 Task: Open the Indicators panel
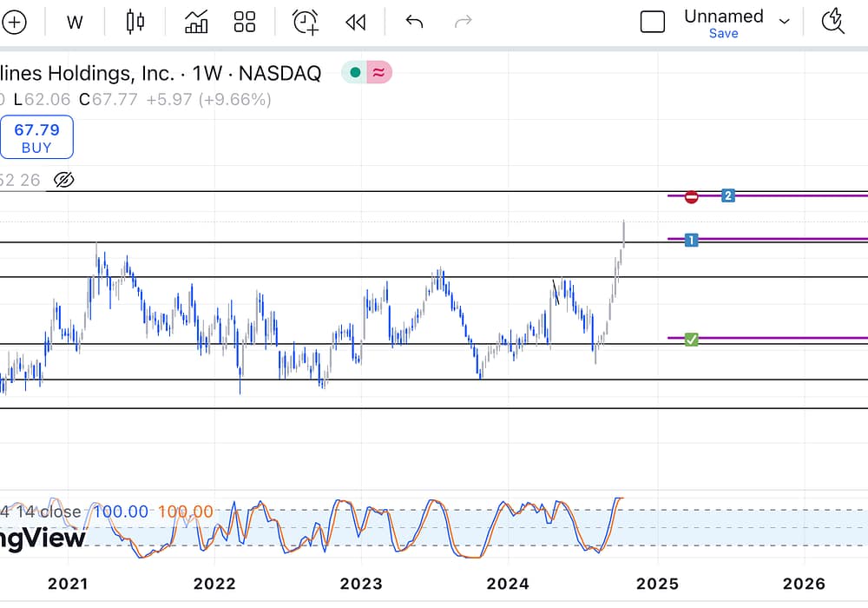tap(196, 23)
